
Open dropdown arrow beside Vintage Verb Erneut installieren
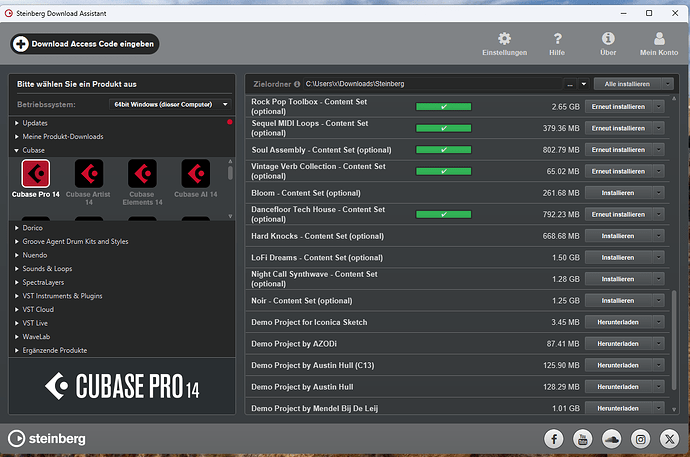[x=659, y=171]
